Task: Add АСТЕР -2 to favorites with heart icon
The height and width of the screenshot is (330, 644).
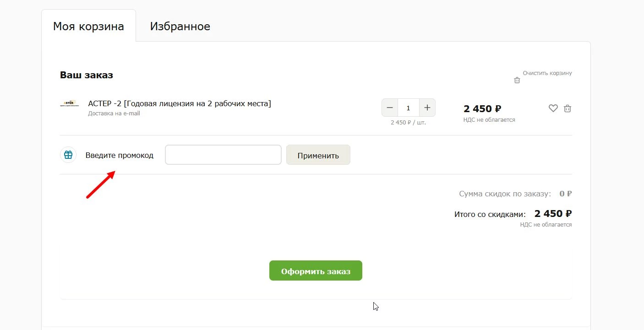Action: (553, 108)
